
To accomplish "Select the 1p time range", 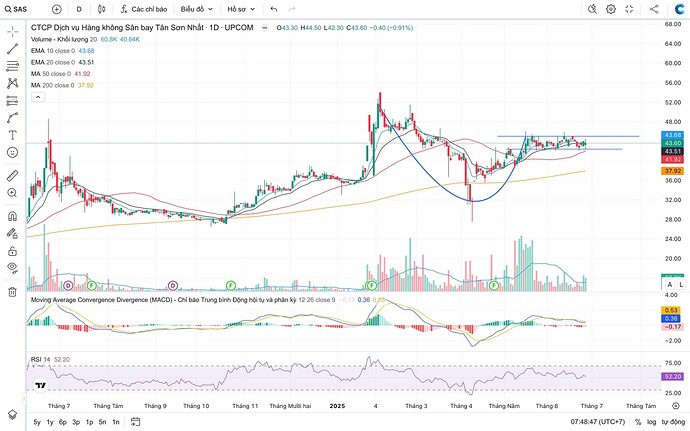I will (89, 422).
